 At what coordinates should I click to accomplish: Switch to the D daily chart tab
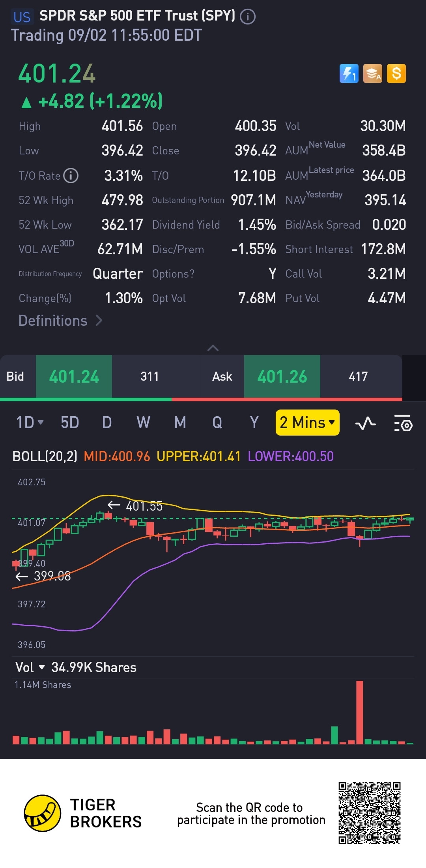point(107,423)
